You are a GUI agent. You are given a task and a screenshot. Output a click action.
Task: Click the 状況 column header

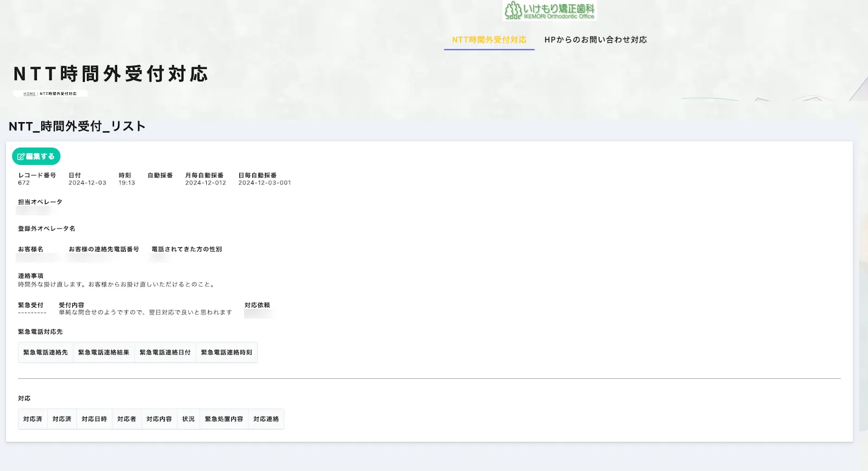pos(188,419)
